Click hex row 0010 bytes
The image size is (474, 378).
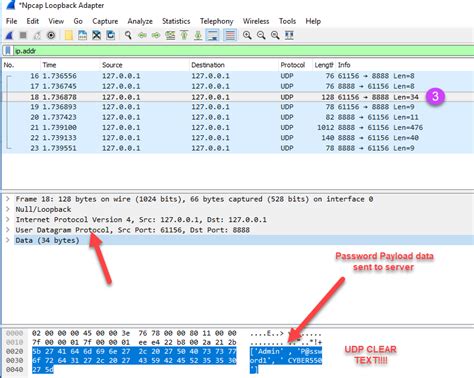(134, 342)
